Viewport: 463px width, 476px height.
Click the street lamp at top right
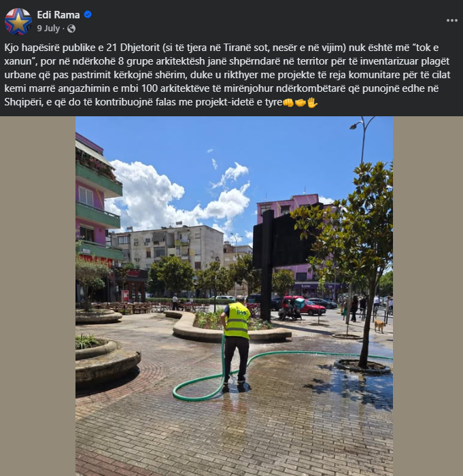point(362,139)
